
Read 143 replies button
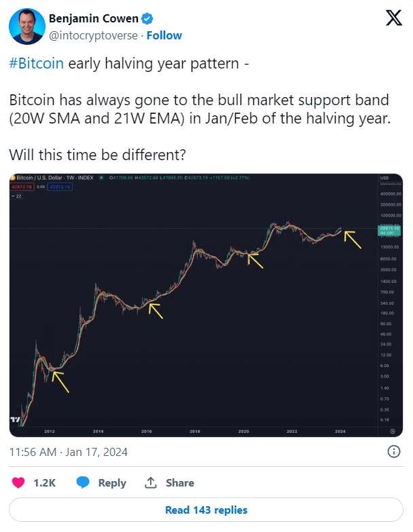pyautogui.click(x=206, y=510)
